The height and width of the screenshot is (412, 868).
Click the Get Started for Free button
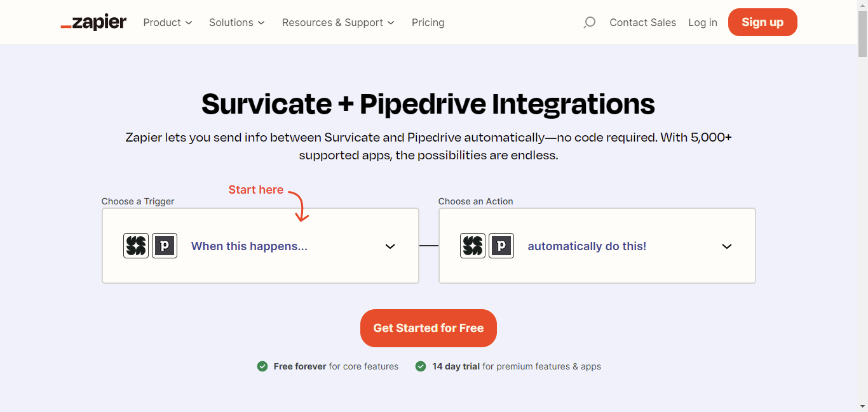click(x=428, y=328)
